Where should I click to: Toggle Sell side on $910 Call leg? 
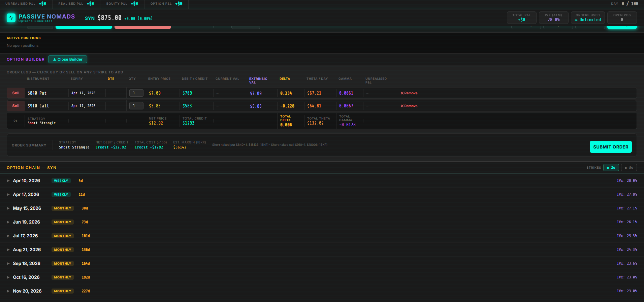tap(16, 106)
